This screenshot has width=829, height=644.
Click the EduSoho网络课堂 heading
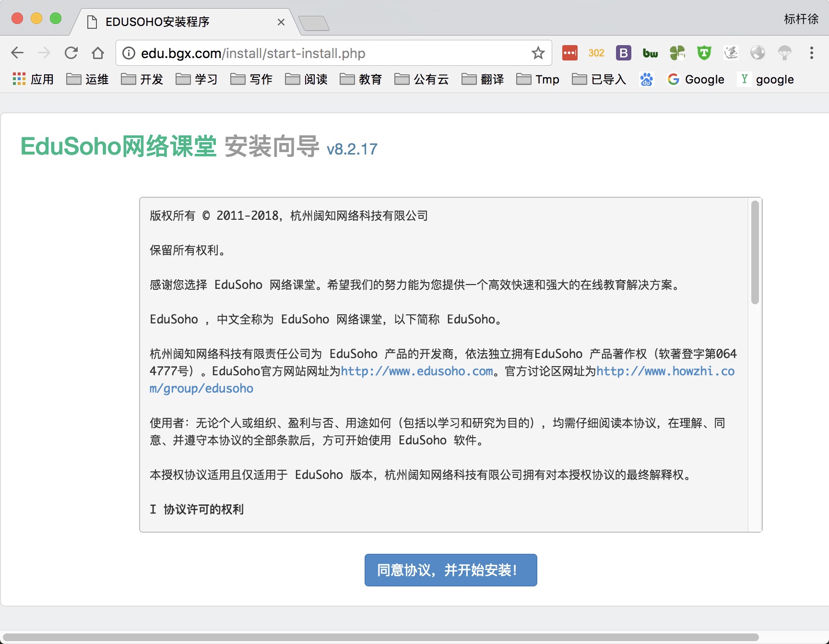pos(118,146)
